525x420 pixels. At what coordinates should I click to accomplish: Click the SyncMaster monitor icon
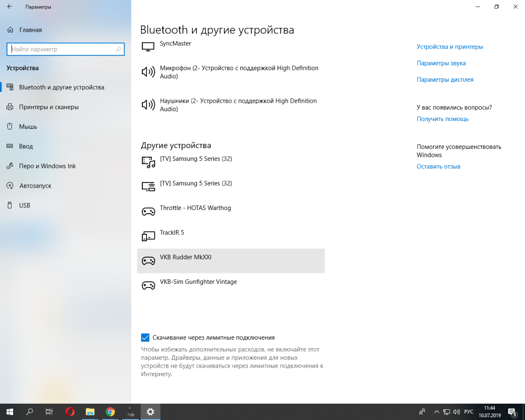148,47
